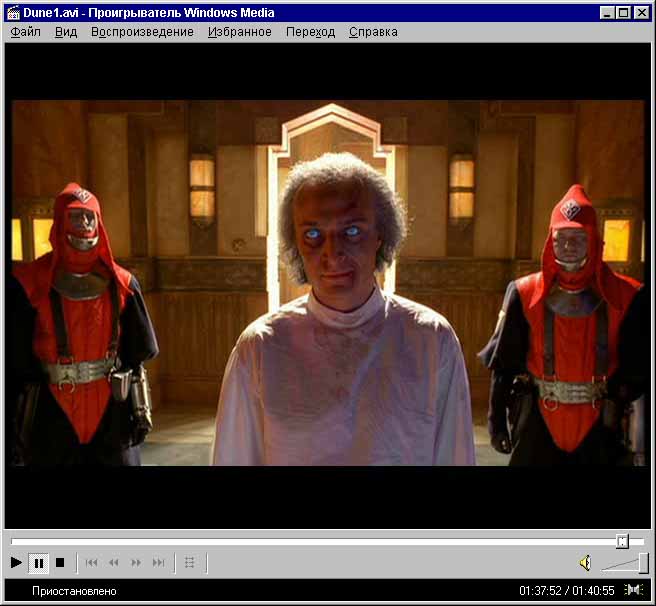Maximize the player window
The height and width of the screenshot is (606, 656).
click(x=623, y=13)
